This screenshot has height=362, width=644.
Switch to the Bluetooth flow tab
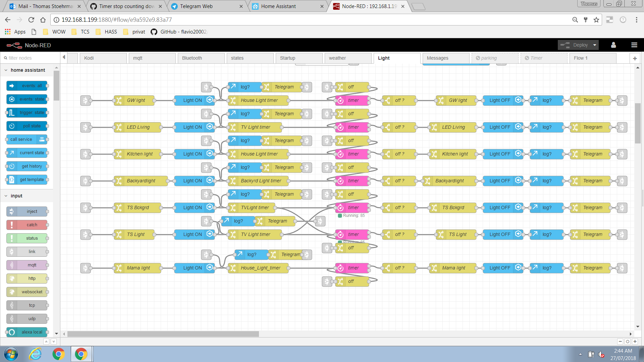click(201, 58)
